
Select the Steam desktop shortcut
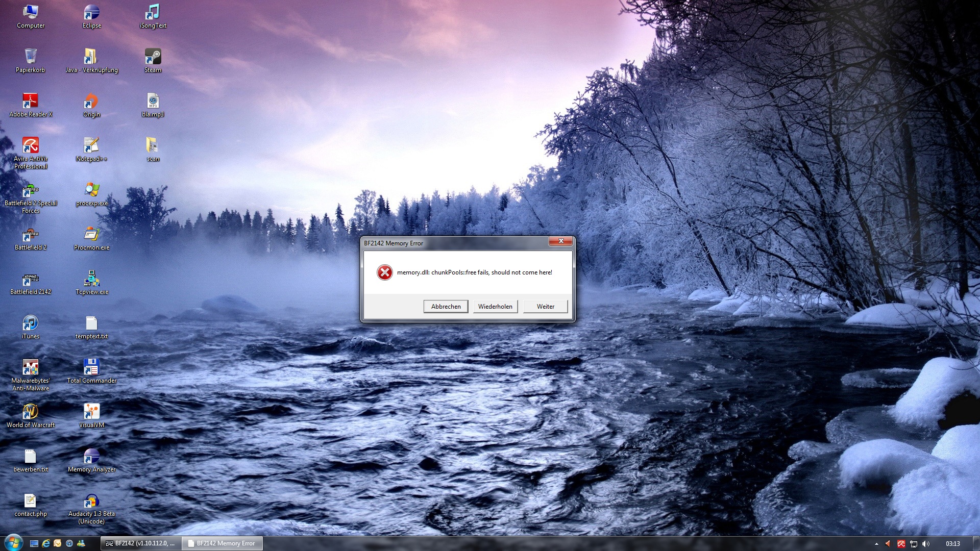[153, 57]
